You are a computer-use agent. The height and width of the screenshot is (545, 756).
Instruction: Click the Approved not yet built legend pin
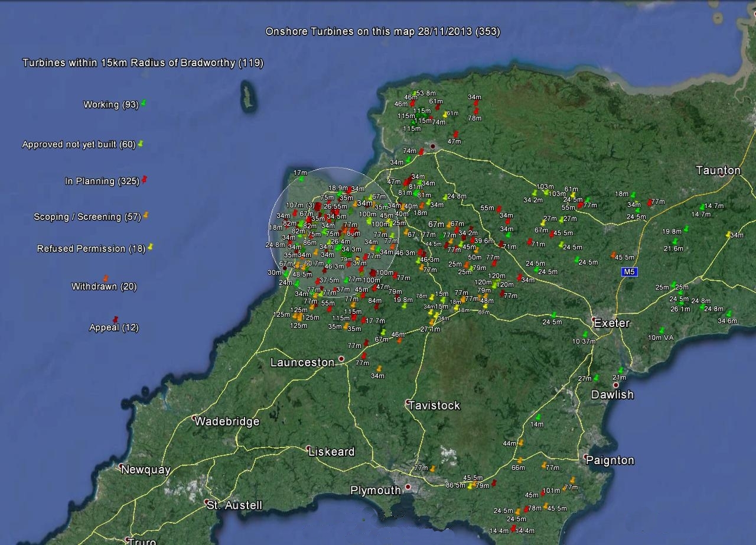[141, 144]
